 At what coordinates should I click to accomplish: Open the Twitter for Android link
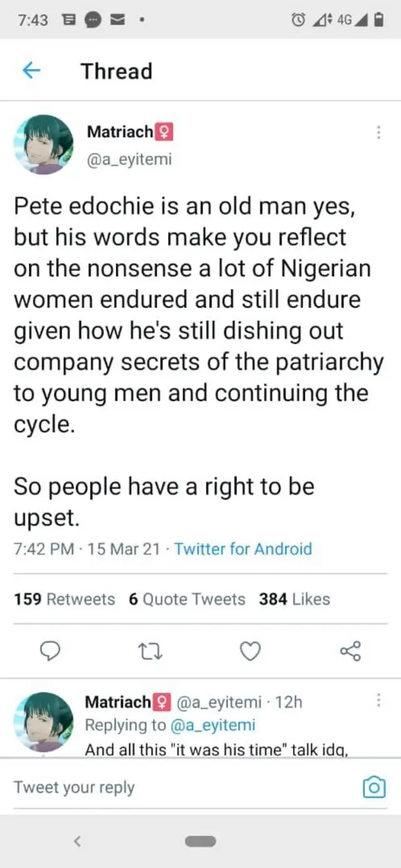tap(243, 549)
